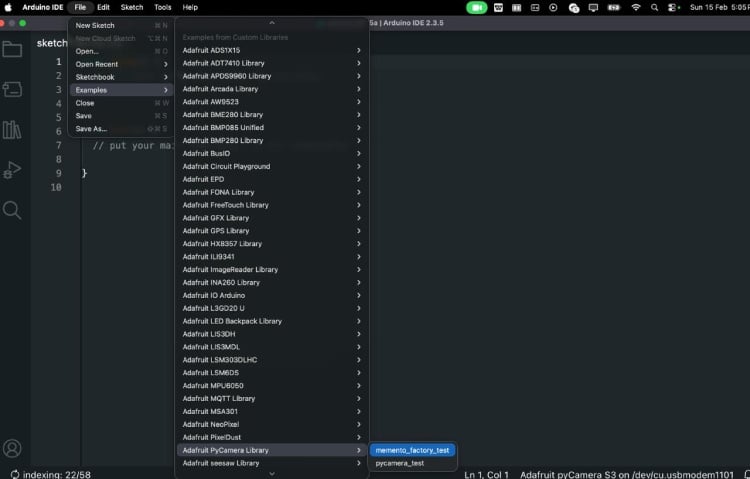Expand Open Recent submenu
This screenshot has width=750, height=479.
tap(121, 64)
